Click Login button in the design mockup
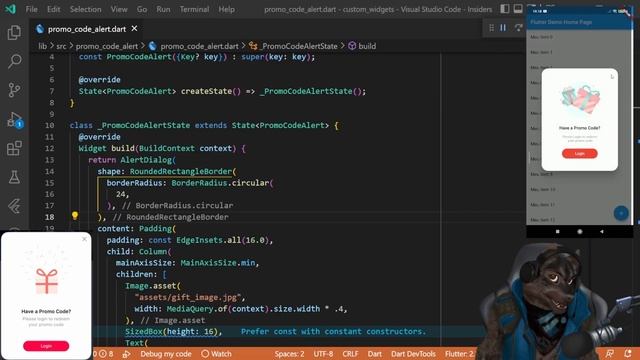This screenshot has width=640, height=360. tap(46, 346)
